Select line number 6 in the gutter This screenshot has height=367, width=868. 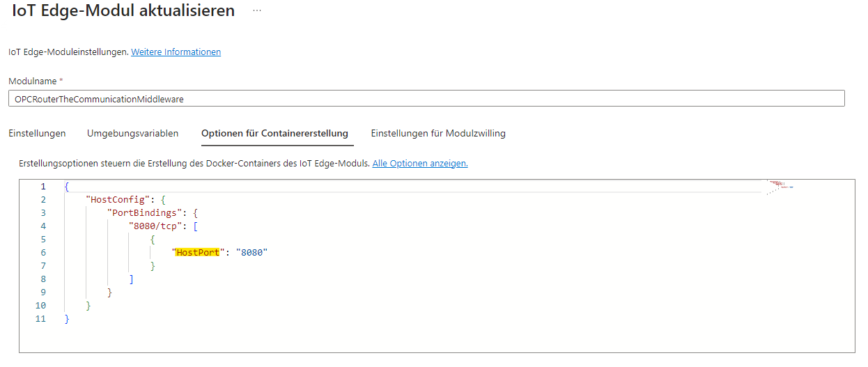[43, 253]
